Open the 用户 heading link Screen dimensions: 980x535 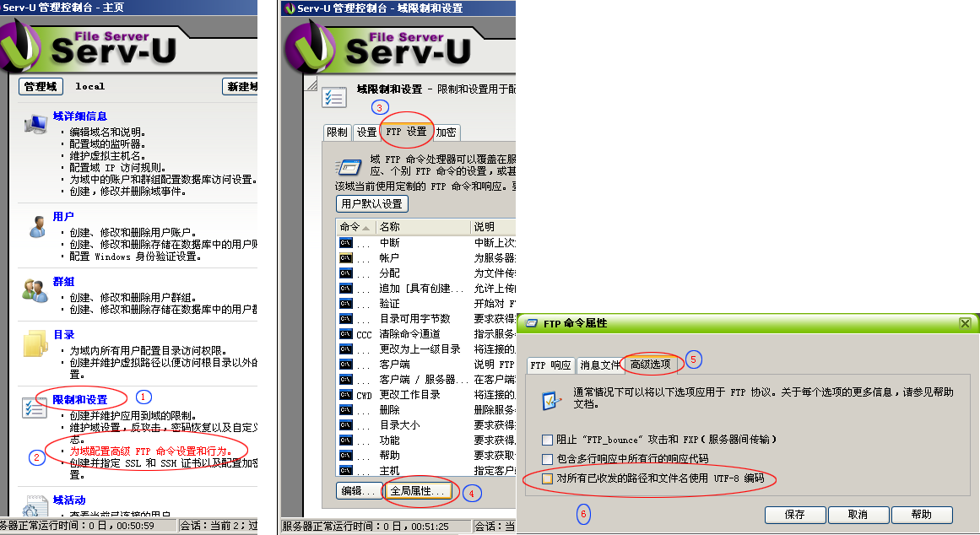pyautogui.click(x=63, y=217)
